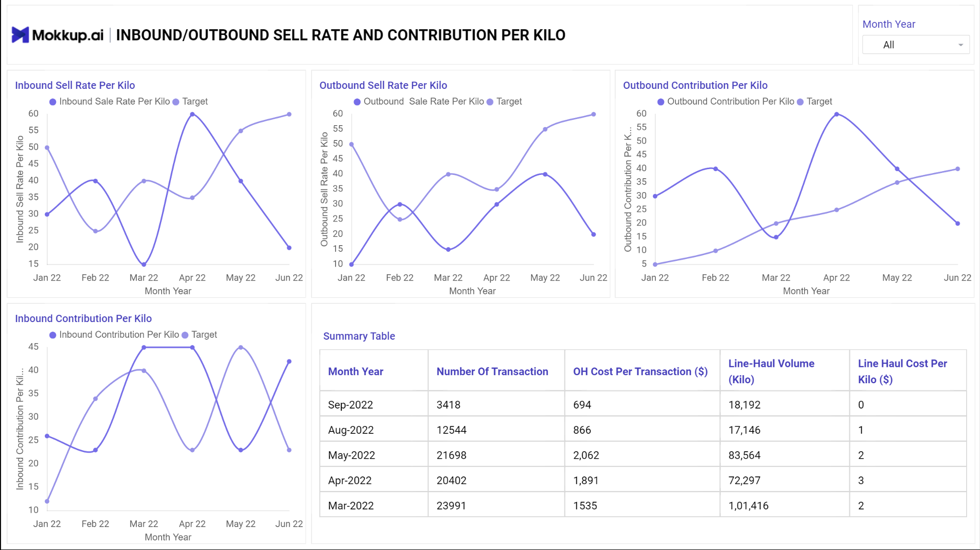Click the Outbound Sell Rate Per Kilo title
This screenshot has height=550, width=980.
tap(383, 85)
